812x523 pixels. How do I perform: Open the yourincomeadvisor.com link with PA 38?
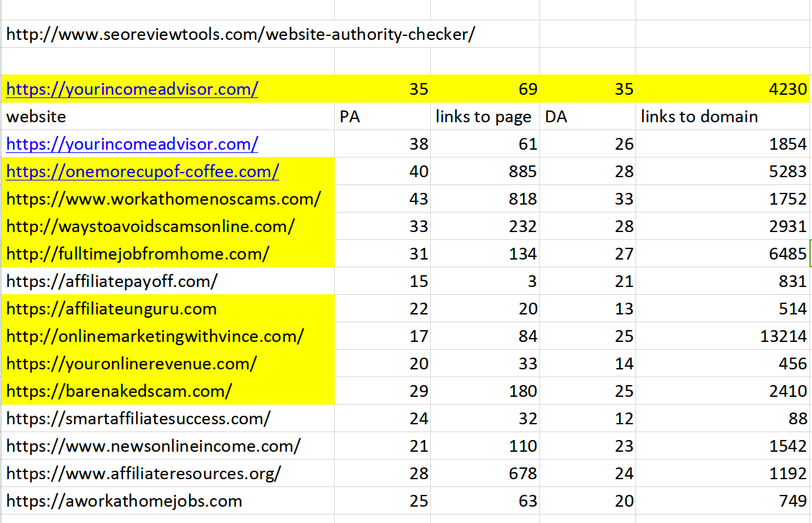[x=132, y=144]
